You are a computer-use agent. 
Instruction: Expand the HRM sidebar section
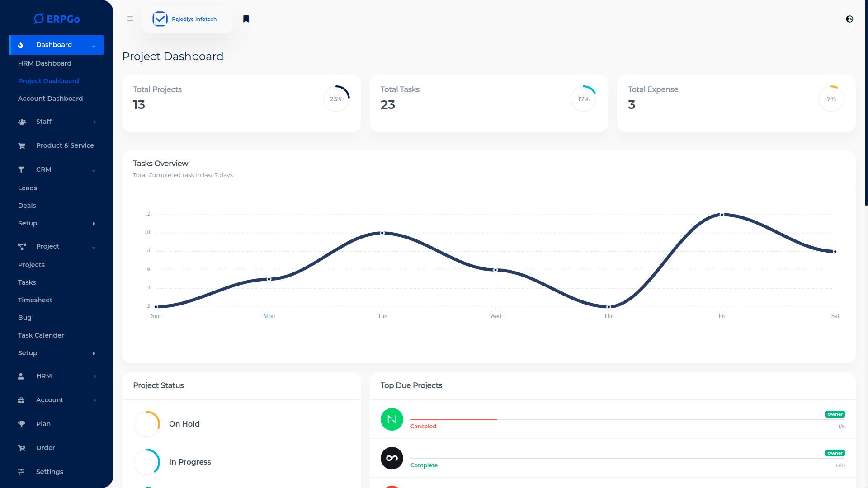pos(94,376)
